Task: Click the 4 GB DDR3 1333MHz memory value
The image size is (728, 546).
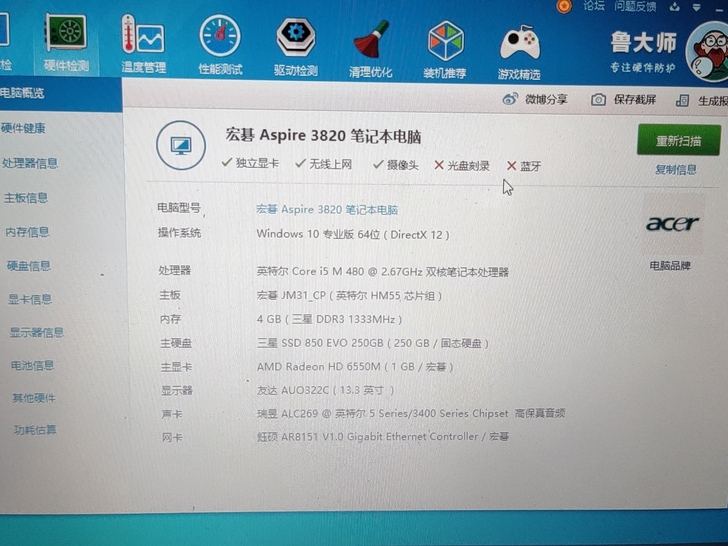Action: pos(330,319)
